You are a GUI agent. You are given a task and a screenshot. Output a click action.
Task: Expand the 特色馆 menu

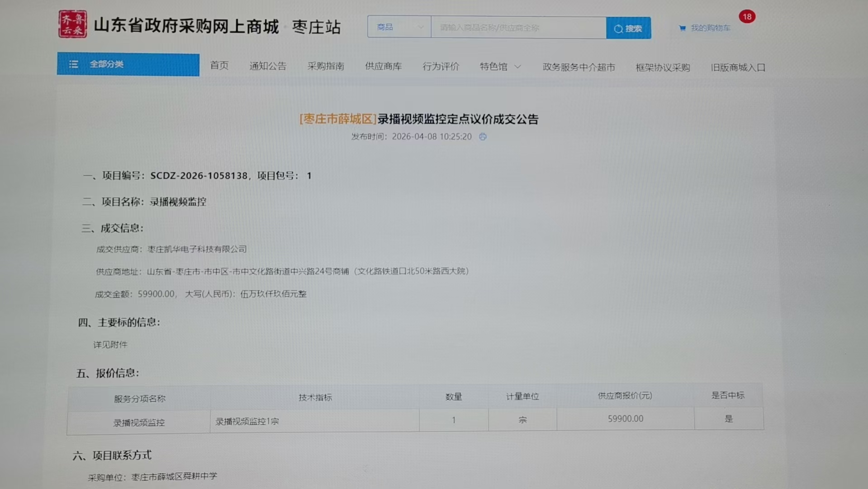point(500,67)
